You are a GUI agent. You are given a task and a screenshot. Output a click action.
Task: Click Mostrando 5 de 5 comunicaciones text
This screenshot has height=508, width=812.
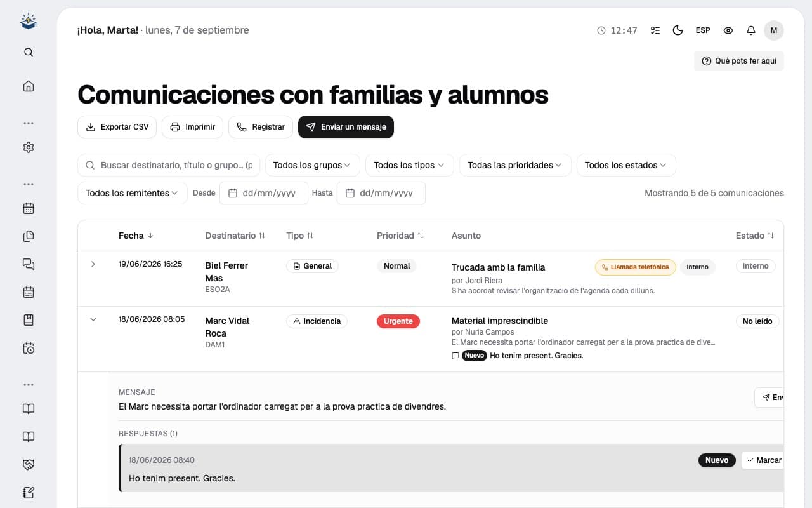click(714, 193)
